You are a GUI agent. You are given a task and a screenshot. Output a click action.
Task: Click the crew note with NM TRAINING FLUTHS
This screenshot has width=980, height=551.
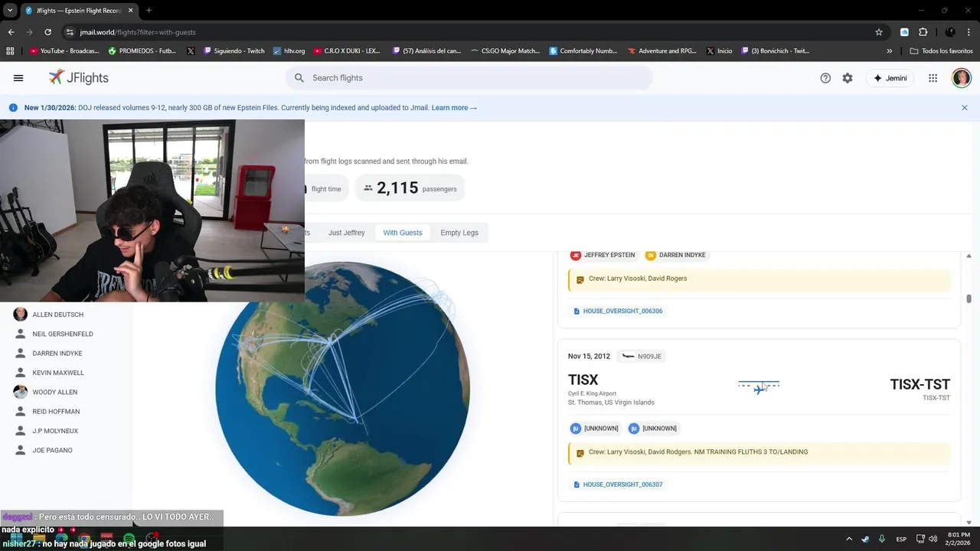(759, 452)
